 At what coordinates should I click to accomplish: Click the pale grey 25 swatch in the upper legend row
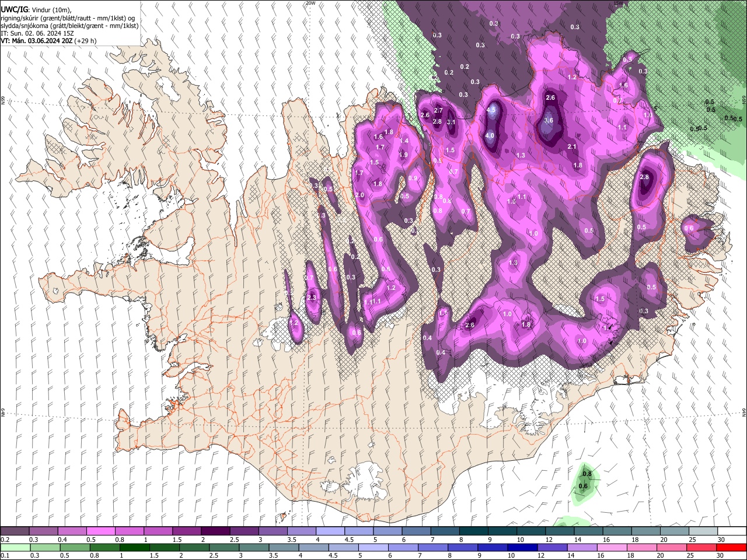[703, 531]
